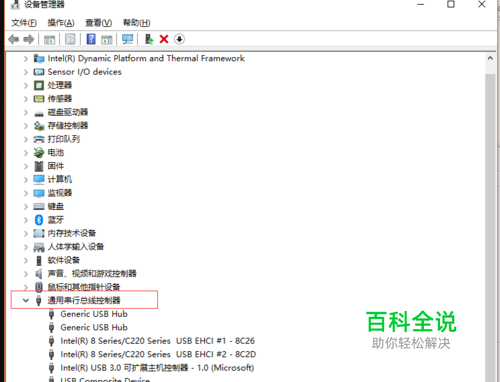
Task: Click the disk drive icon beside 磁盘驱动器
Action: [x=39, y=114]
